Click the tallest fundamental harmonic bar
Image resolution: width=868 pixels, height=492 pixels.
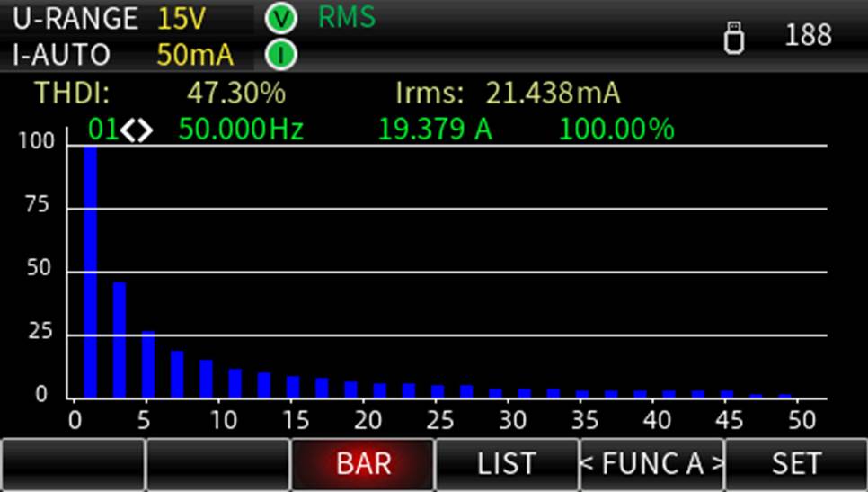(x=90, y=270)
